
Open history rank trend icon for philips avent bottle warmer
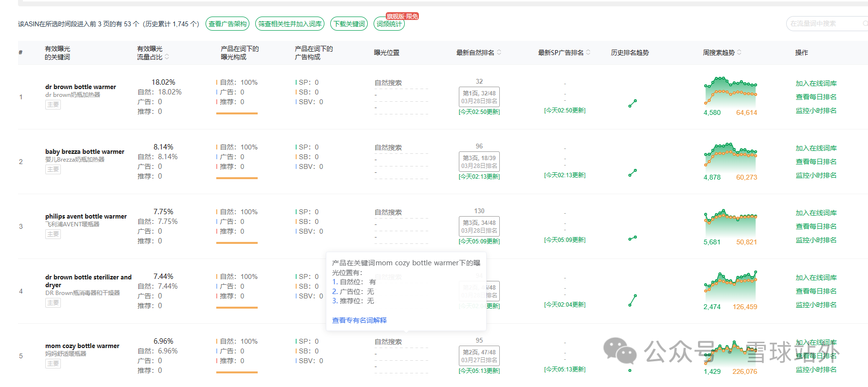pos(632,238)
